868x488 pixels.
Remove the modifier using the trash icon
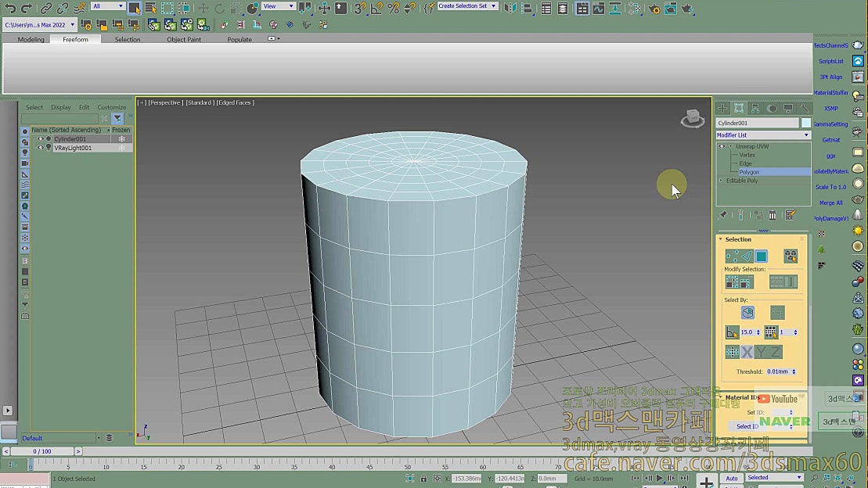click(773, 216)
